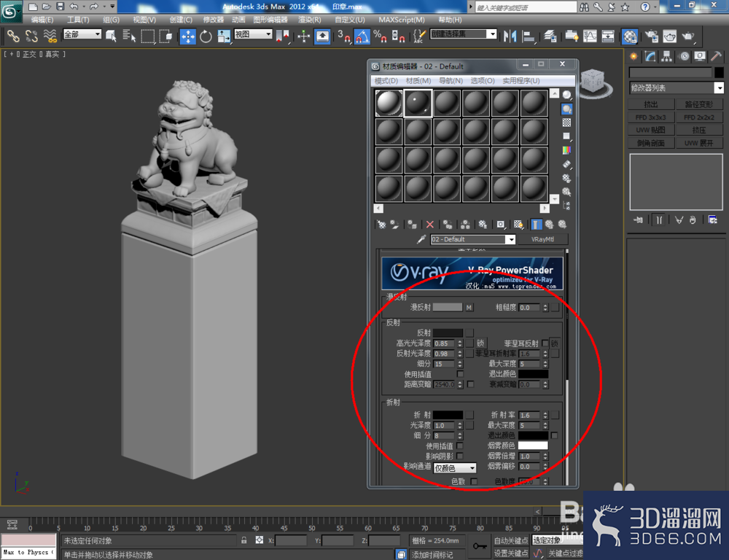
Task: Click the Mirror tool in main toolbar
Action: click(x=510, y=36)
